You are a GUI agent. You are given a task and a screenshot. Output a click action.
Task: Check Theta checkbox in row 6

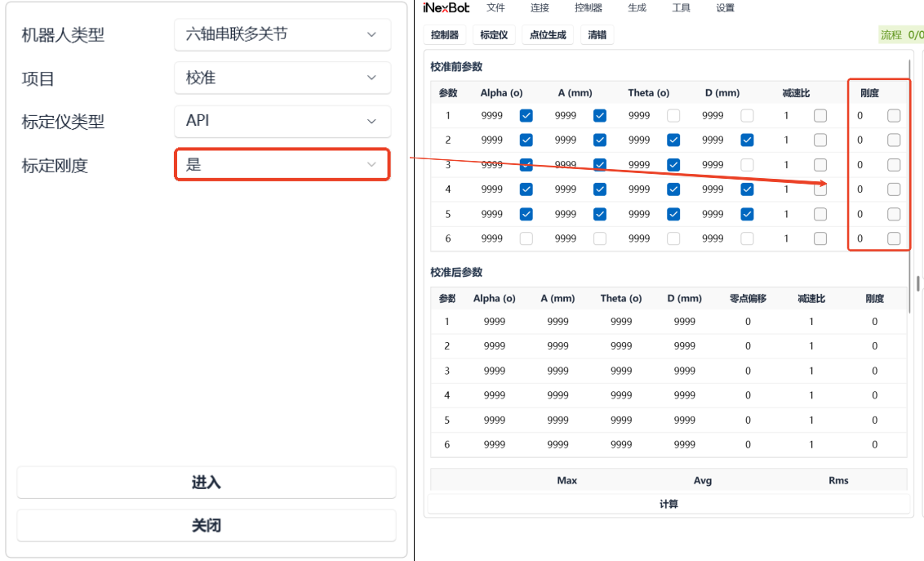click(673, 238)
